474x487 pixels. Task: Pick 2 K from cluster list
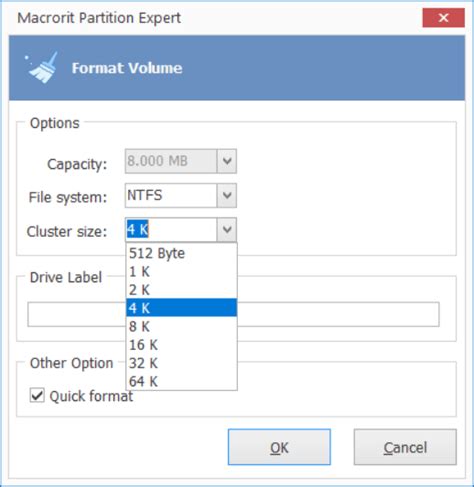tap(181, 290)
